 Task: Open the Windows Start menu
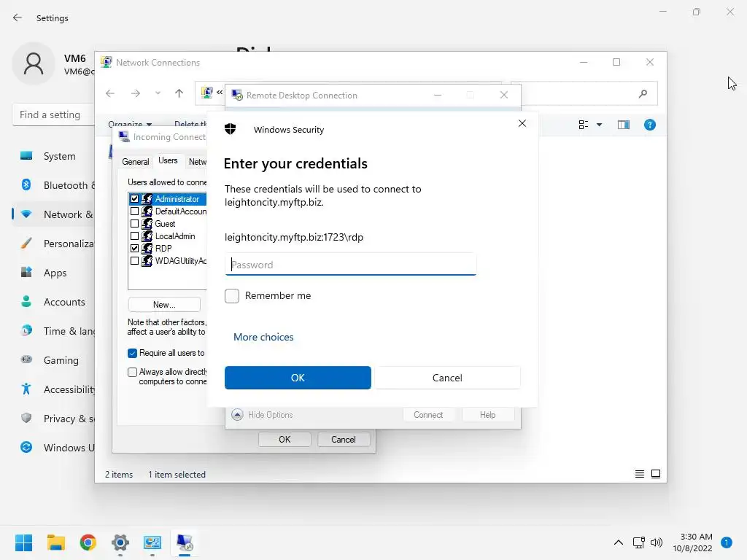pyautogui.click(x=23, y=542)
